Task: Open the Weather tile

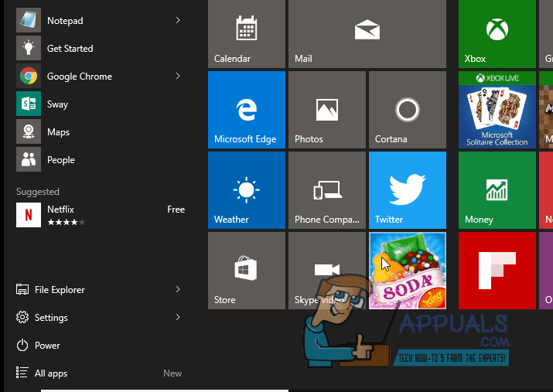Action: pos(247,190)
